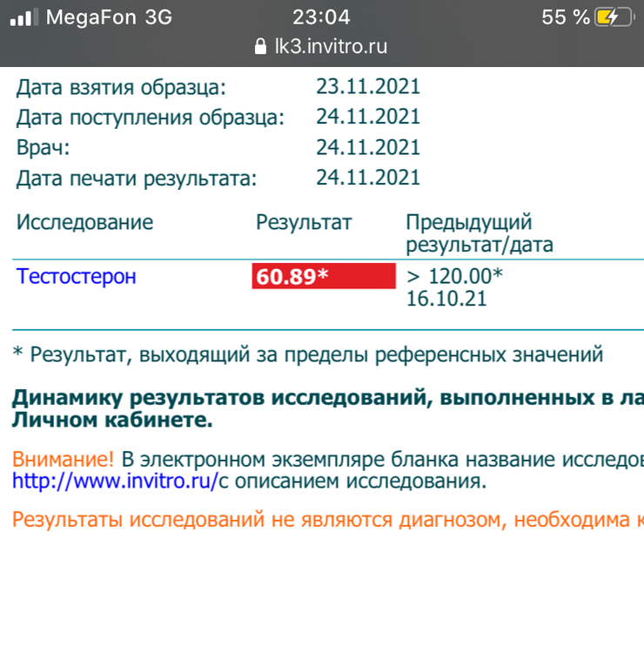Image resolution: width=644 pixels, height=653 pixels.
Task: Open the http://www.invitro.ru/ link
Action: click(x=114, y=481)
